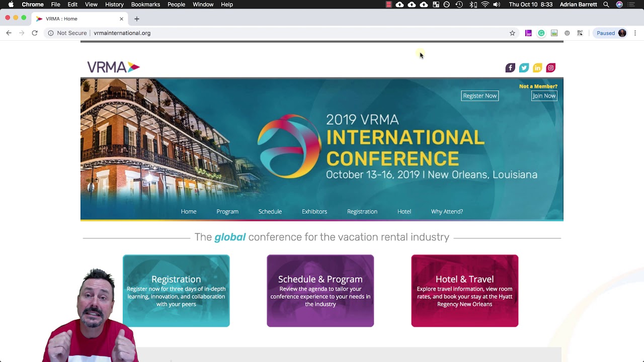This screenshot has width=644, height=362.
Task: Select the VRMA : Home tab
Action: point(79,19)
